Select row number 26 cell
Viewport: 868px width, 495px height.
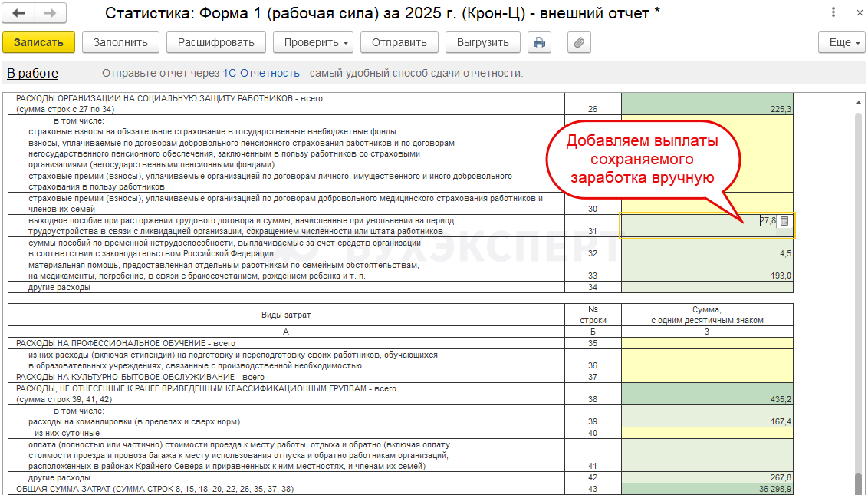(x=593, y=104)
